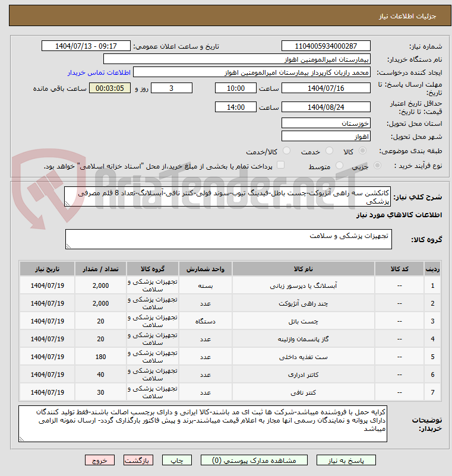Click the unit cell بسته in row 1
452x476 pixels.
pos(206,285)
